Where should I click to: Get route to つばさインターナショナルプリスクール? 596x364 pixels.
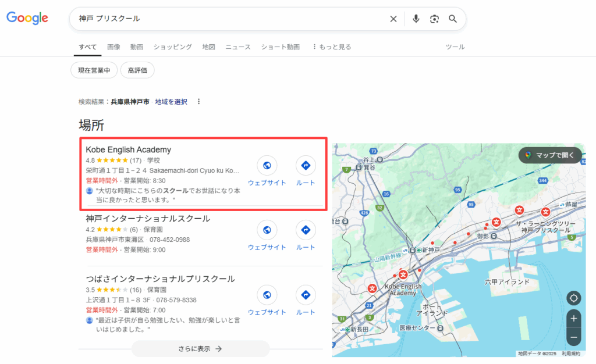click(x=306, y=295)
